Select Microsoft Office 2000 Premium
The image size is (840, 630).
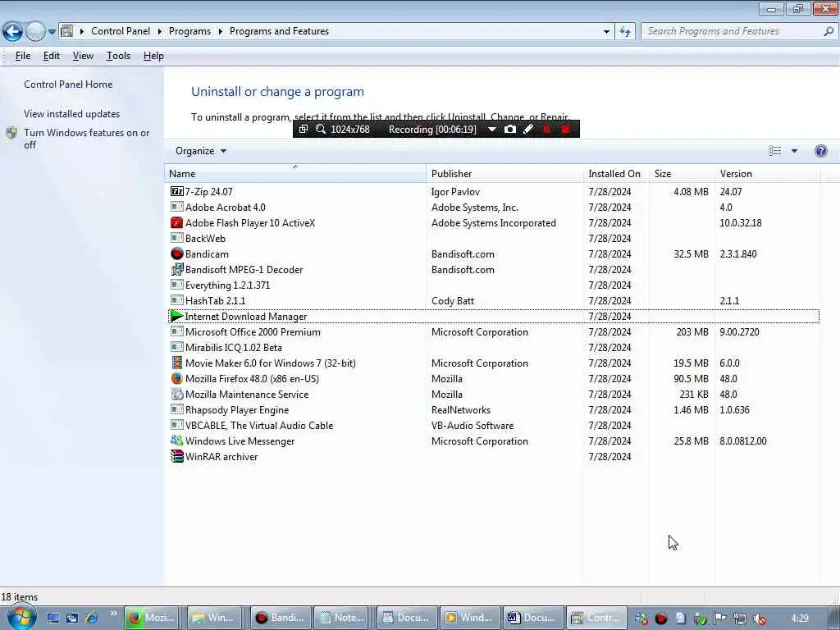pyautogui.click(x=494, y=331)
